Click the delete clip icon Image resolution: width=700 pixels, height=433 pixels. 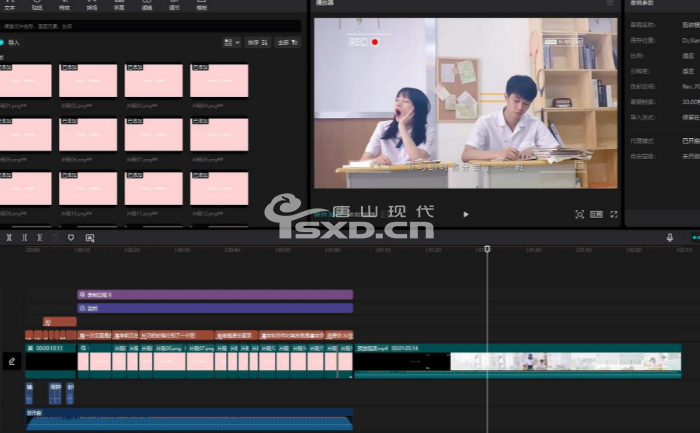55,237
